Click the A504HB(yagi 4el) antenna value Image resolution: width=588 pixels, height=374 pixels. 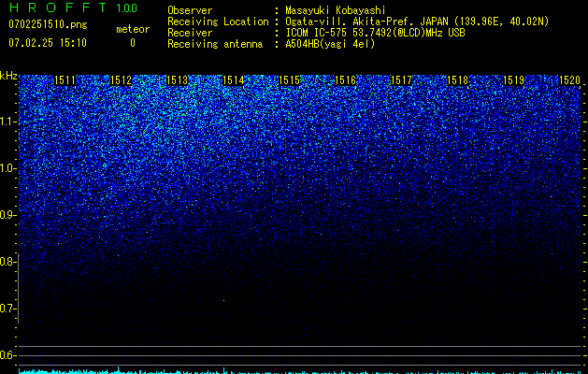(330, 44)
